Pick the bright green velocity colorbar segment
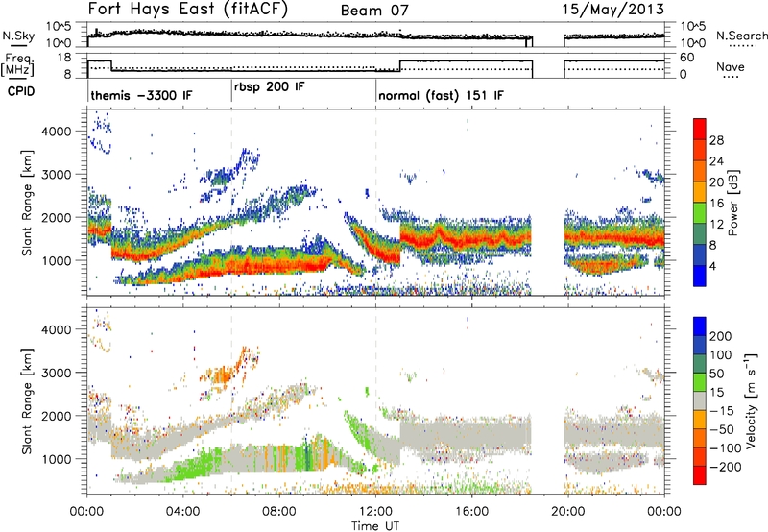 click(700, 382)
